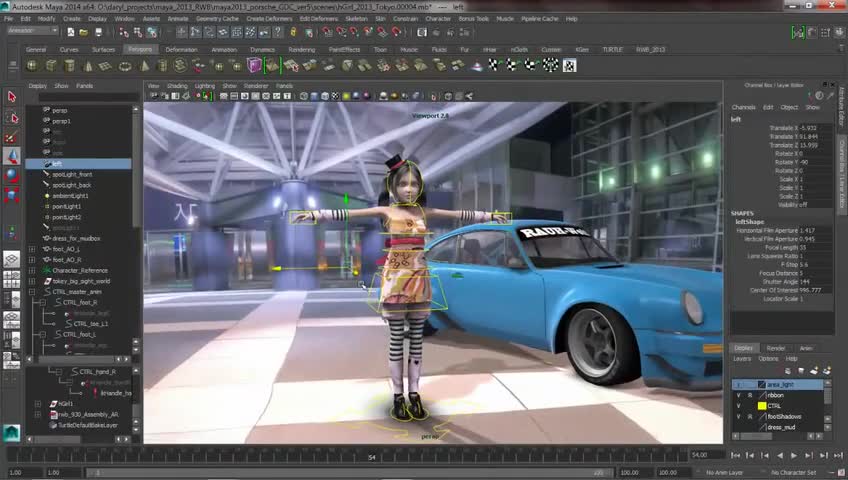Viewport: 848px width, 480px height.
Task: Open the Animation menu set dropdown
Action: (32, 31)
